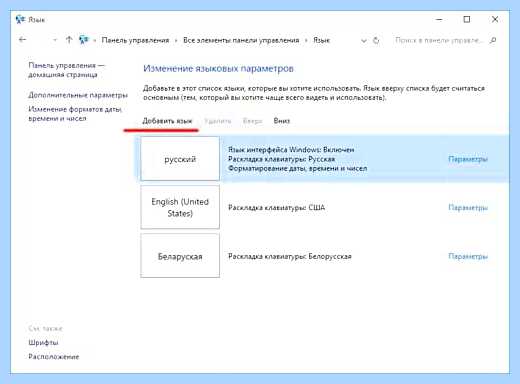This screenshot has height=384, width=520.
Task: Navigate to Панель управления breadcrumb
Action: 135,40
